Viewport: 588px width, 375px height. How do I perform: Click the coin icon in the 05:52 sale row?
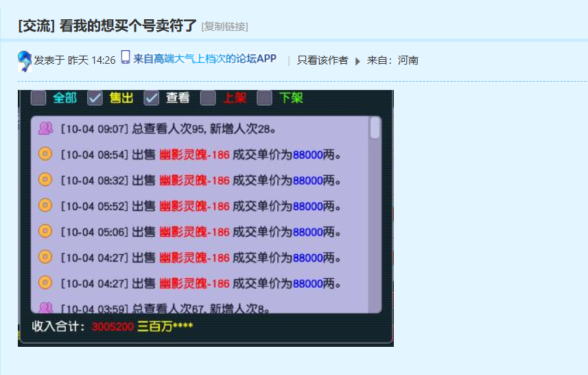pyautogui.click(x=45, y=205)
